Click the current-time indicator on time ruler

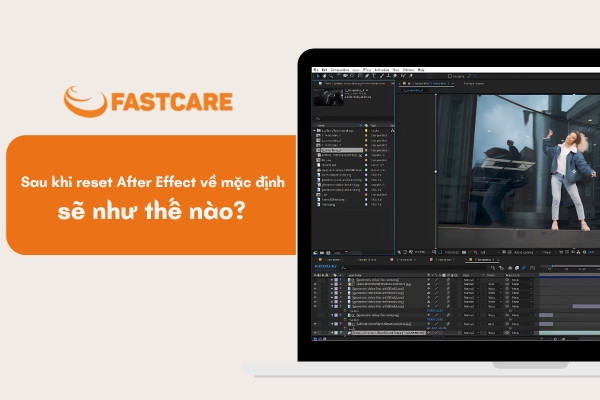coord(553,266)
